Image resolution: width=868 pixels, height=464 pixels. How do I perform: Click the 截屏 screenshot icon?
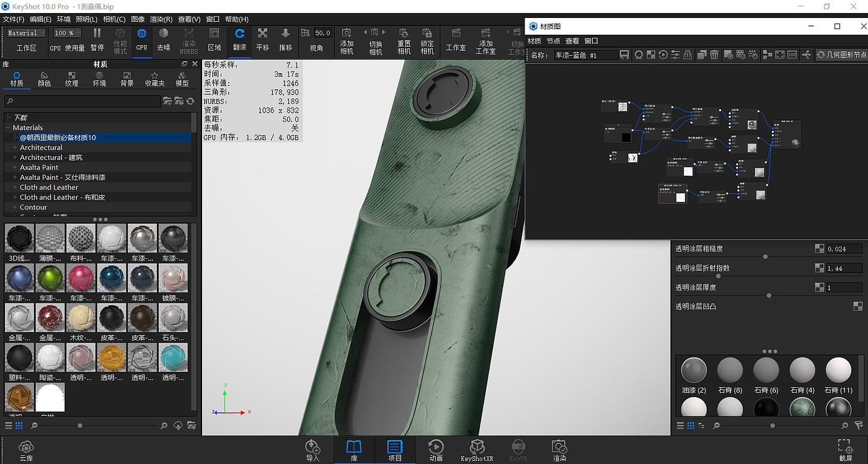click(x=844, y=450)
